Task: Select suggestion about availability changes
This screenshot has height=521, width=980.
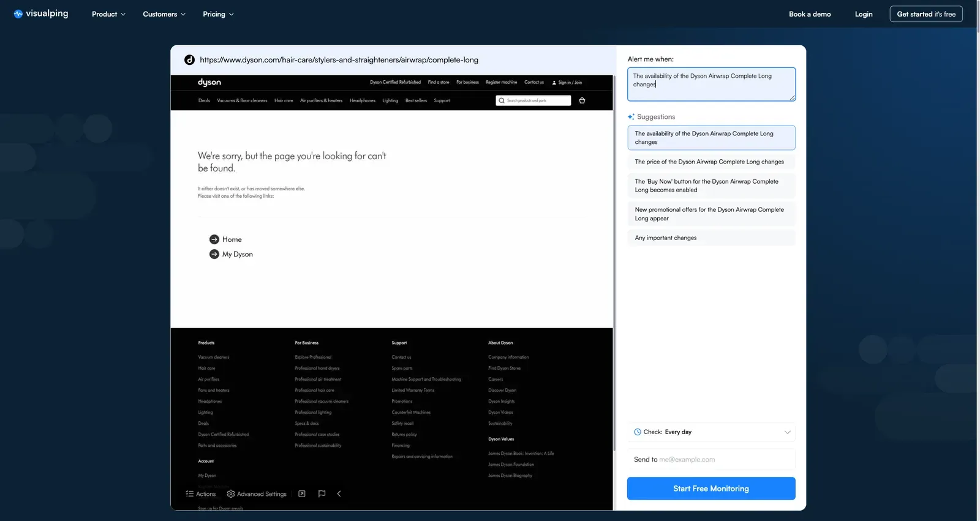Action: (x=711, y=138)
